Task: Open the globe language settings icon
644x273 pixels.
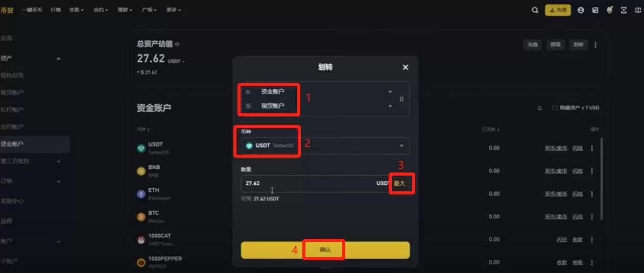Action: coord(638,10)
